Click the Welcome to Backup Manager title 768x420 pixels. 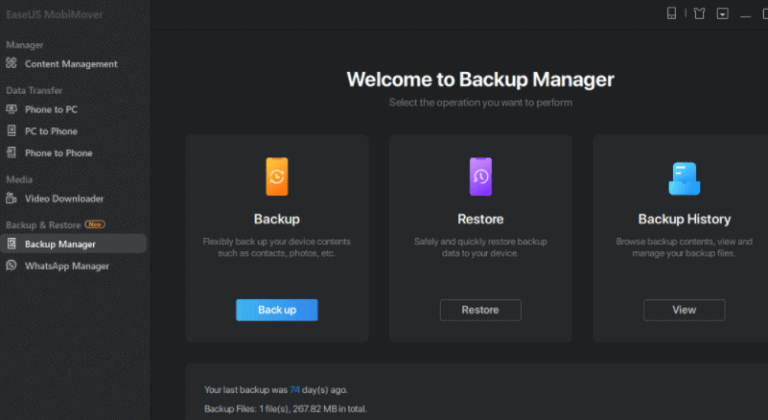pos(480,79)
